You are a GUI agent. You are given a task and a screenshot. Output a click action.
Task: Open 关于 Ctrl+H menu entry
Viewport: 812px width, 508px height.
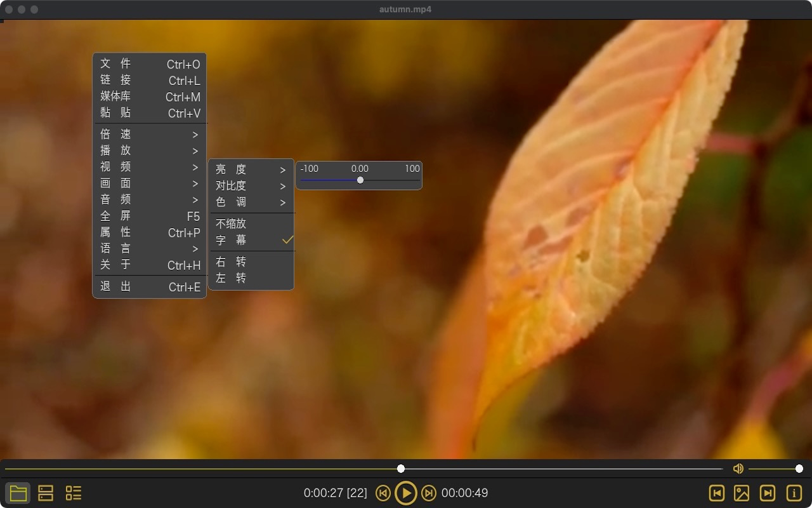(150, 265)
